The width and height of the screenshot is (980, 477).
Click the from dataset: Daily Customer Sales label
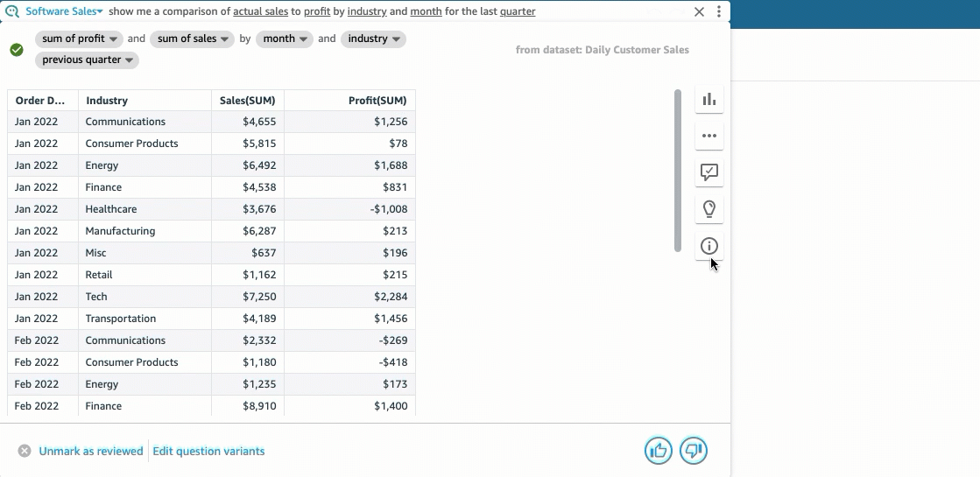coord(602,50)
